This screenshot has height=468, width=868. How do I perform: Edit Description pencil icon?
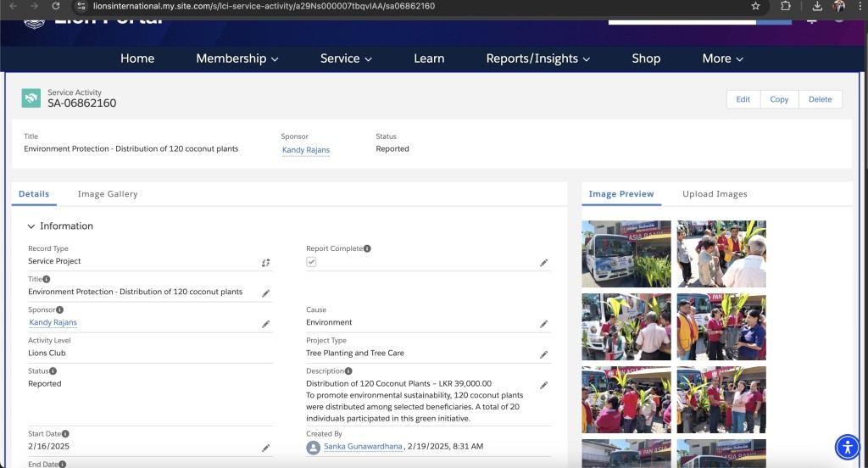pyautogui.click(x=543, y=385)
